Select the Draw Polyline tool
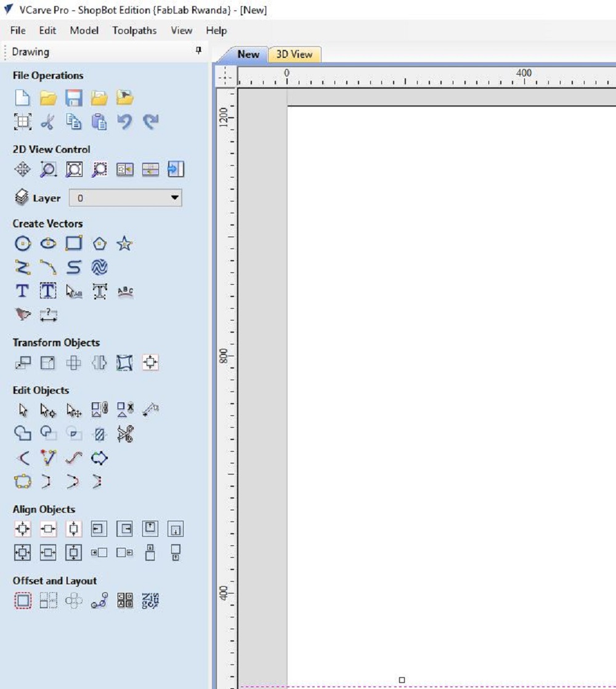 pyautogui.click(x=22, y=267)
